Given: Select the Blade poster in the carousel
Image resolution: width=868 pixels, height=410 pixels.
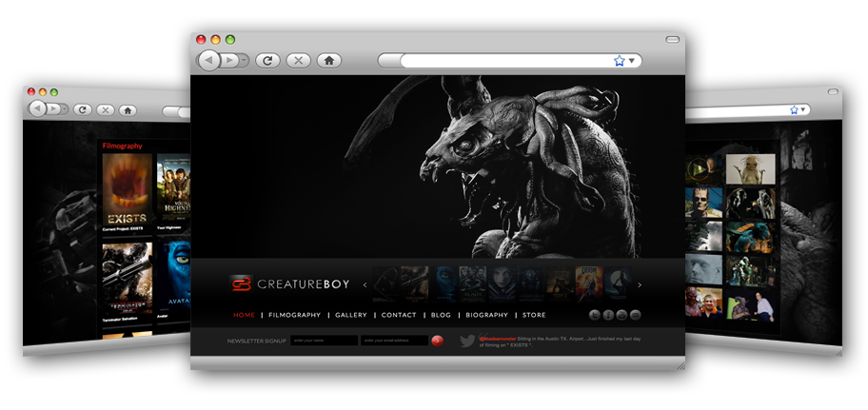Looking at the screenshot, I should [x=472, y=283].
